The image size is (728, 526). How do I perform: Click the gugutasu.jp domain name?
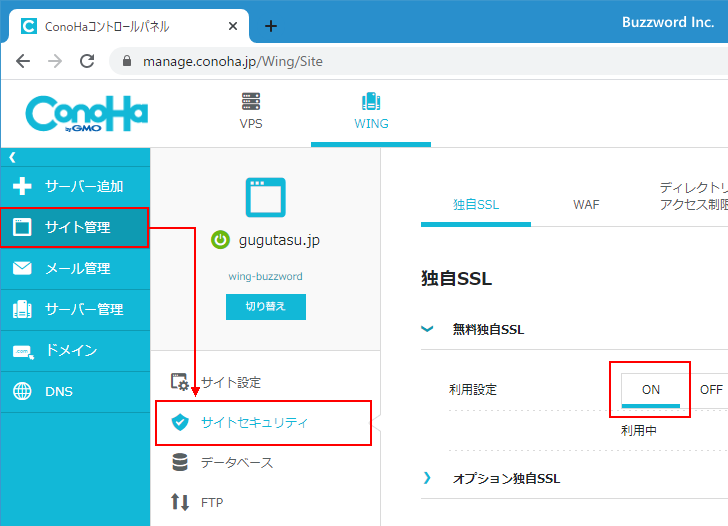(279, 240)
